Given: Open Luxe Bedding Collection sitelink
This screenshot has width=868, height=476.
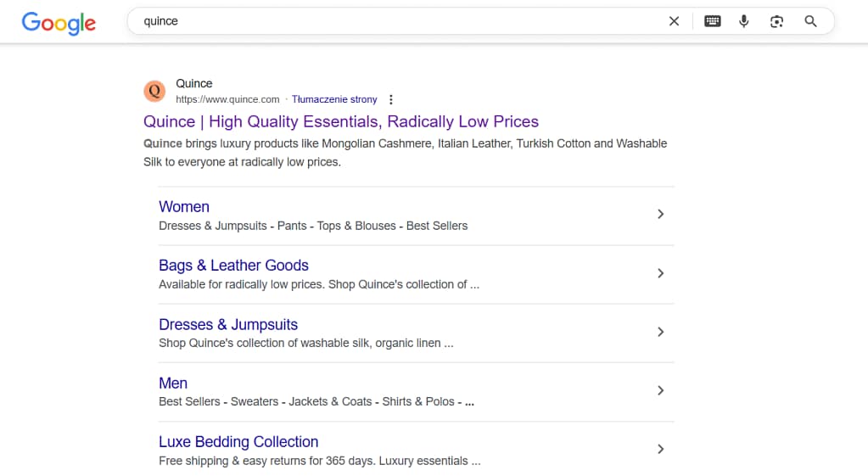Looking at the screenshot, I should pos(238,442).
